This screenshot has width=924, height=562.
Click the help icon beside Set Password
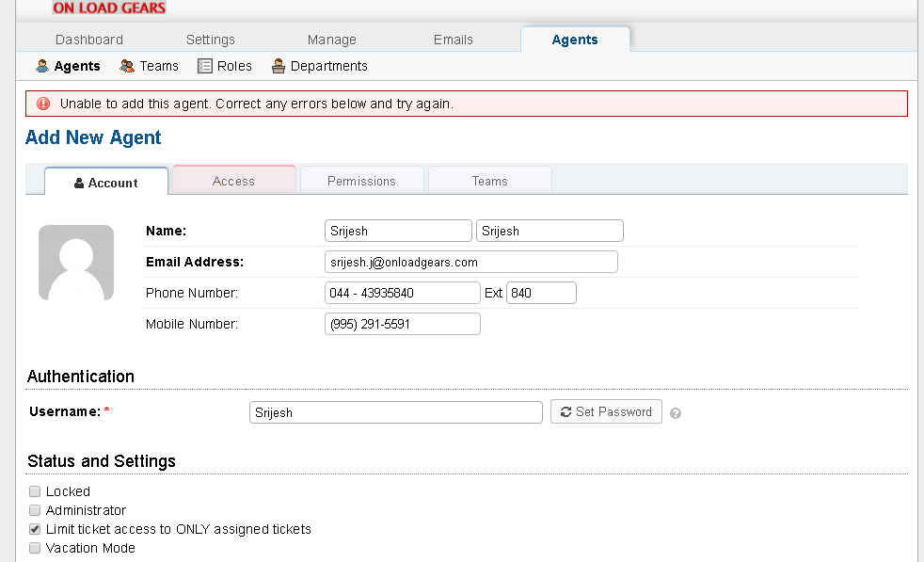[x=676, y=413]
